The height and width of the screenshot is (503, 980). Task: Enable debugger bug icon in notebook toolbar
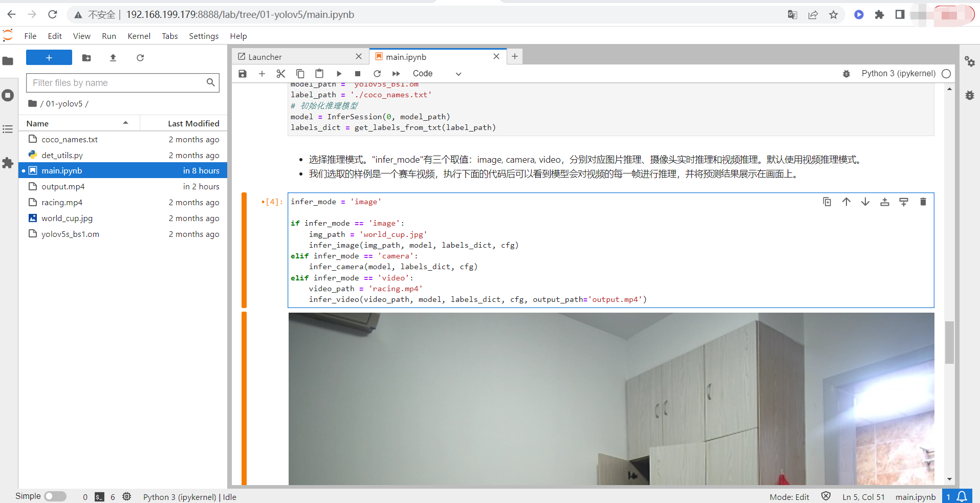pyautogui.click(x=846, y=74)
